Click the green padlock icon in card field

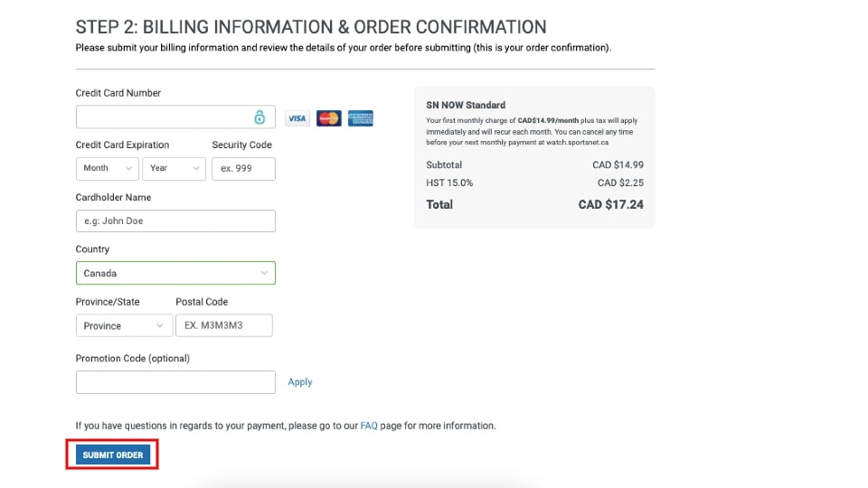point(259,117)
